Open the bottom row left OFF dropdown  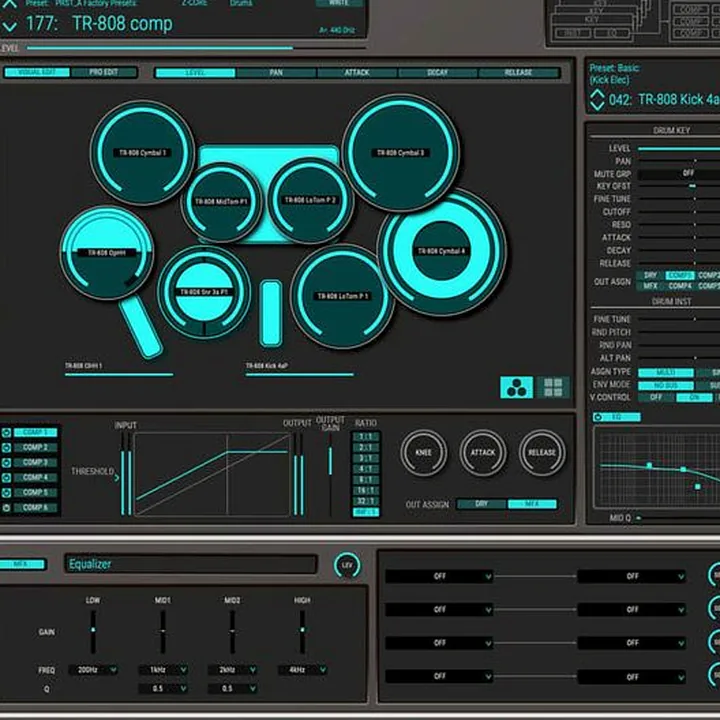(x=439, y=676)
